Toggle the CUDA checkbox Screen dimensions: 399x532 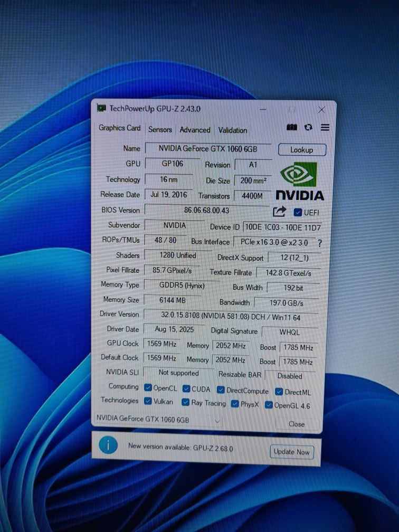(x=186, y=388)
